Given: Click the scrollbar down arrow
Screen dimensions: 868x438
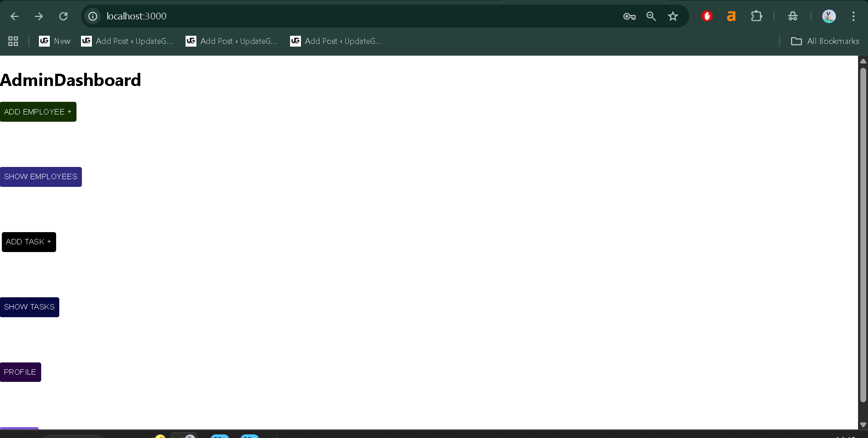Looking at the screenshot, I should [x=863, y=424].
